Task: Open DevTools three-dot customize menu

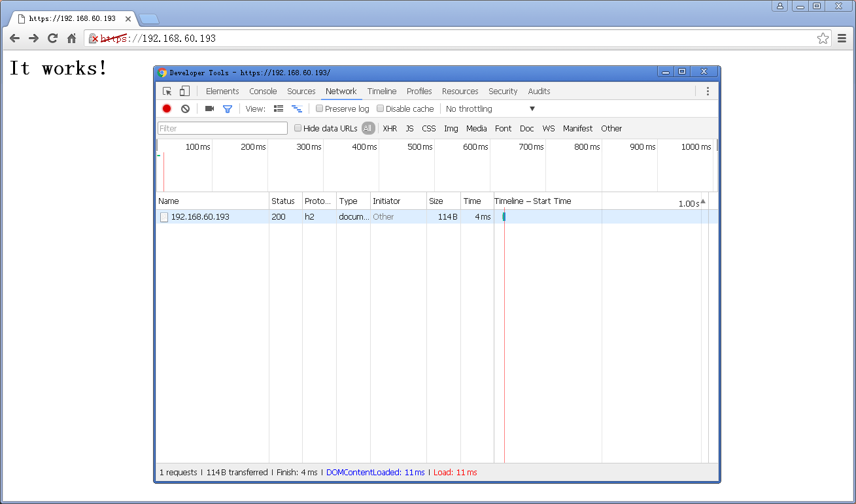Action: point(708,92)
